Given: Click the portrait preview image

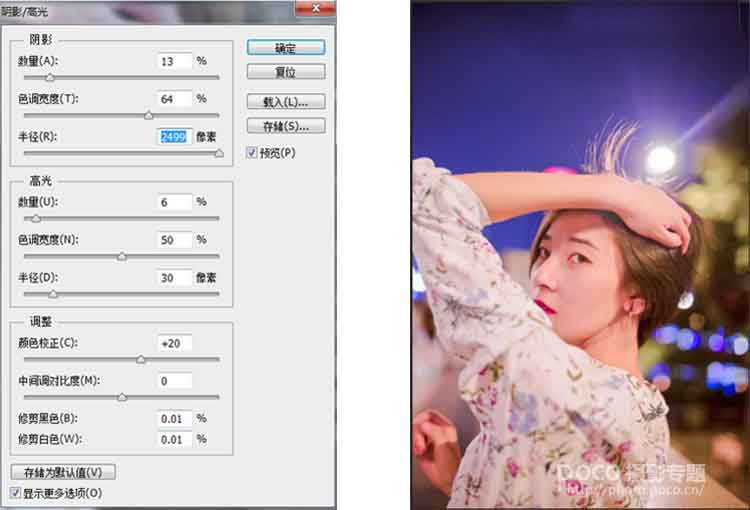Looking at the screenshot, I should [580, 255].
